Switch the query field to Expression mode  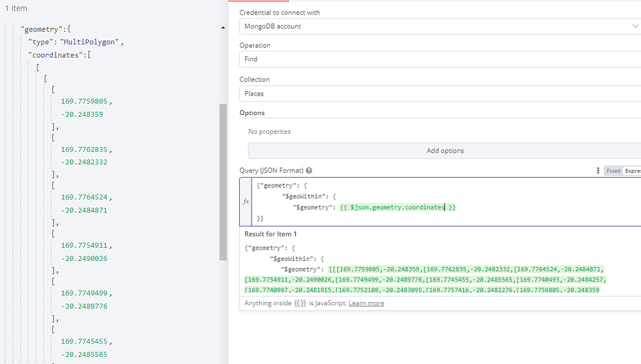tap(631, 170)
